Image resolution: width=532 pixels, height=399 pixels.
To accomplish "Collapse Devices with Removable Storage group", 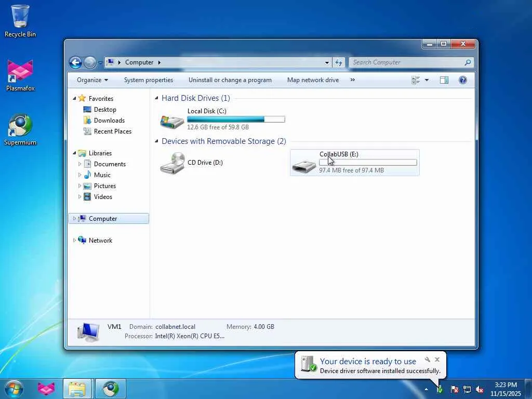I will coord(156,141).
